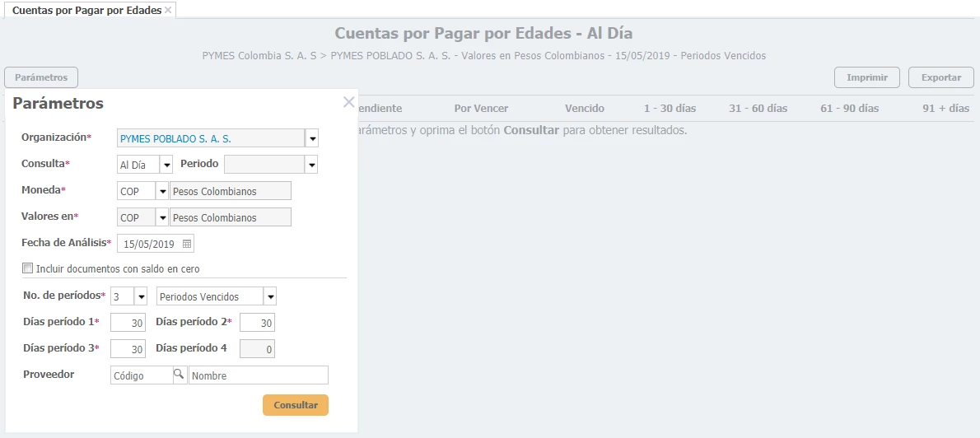Close the Parámetros panel with X icon
Viewport: 980px width, 438px height.
pos(348,102)
